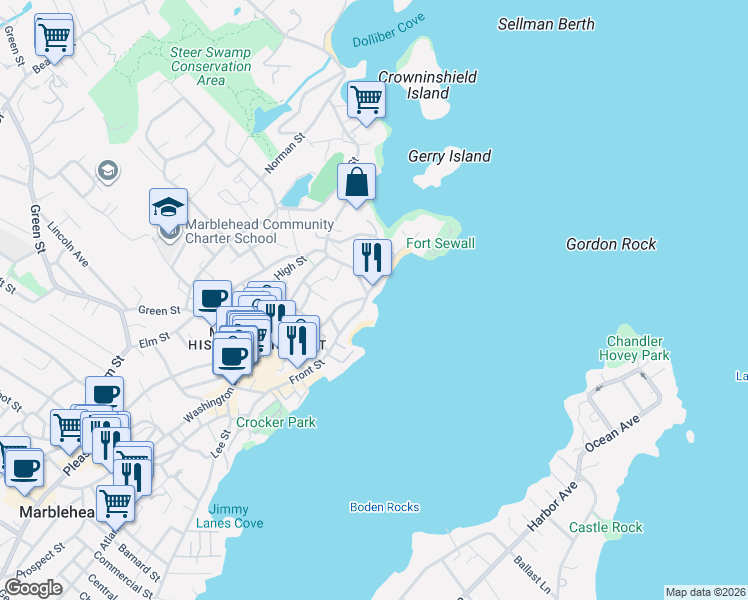Screen dimensions: 748x600
Task: Select the restaurant marker beside Fort Sewall
Action: (372, 258)
